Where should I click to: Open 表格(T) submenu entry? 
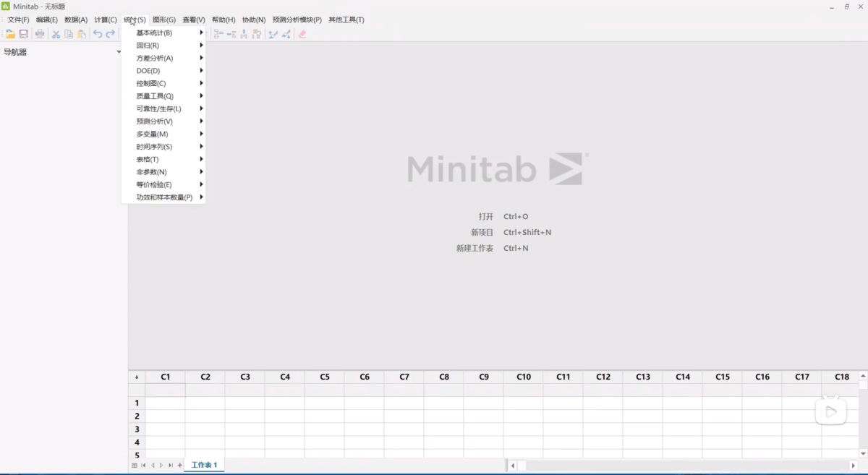point(163,159)
